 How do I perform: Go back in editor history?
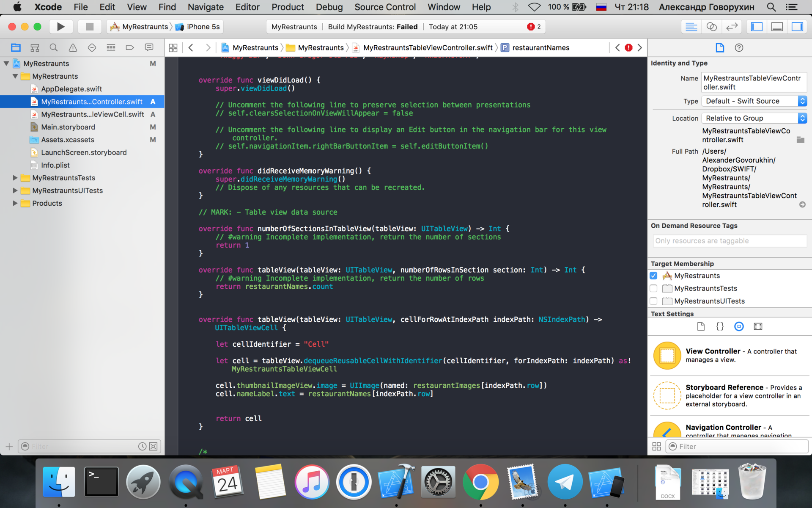tap(191, 48)
